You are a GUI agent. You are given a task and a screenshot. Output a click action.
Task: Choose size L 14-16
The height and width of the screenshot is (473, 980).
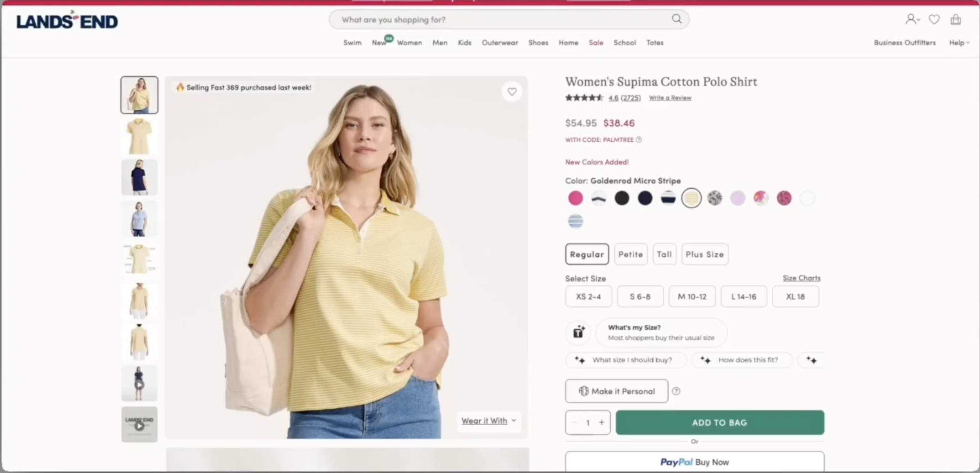pyautogui.click(x=744, y=297)
